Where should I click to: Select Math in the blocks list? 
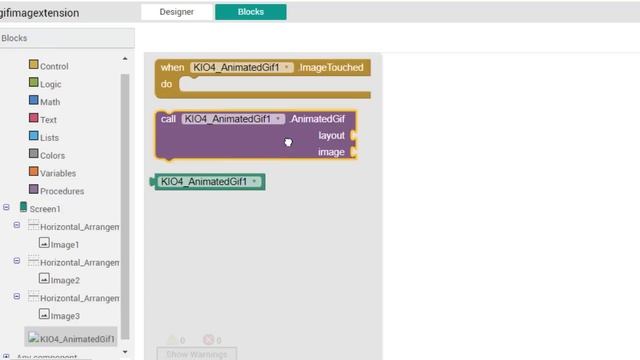point(50,102)
